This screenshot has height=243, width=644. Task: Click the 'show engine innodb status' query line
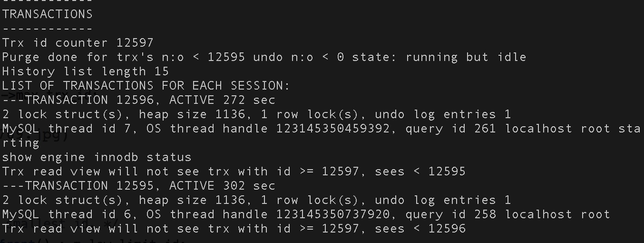[97, 157]
